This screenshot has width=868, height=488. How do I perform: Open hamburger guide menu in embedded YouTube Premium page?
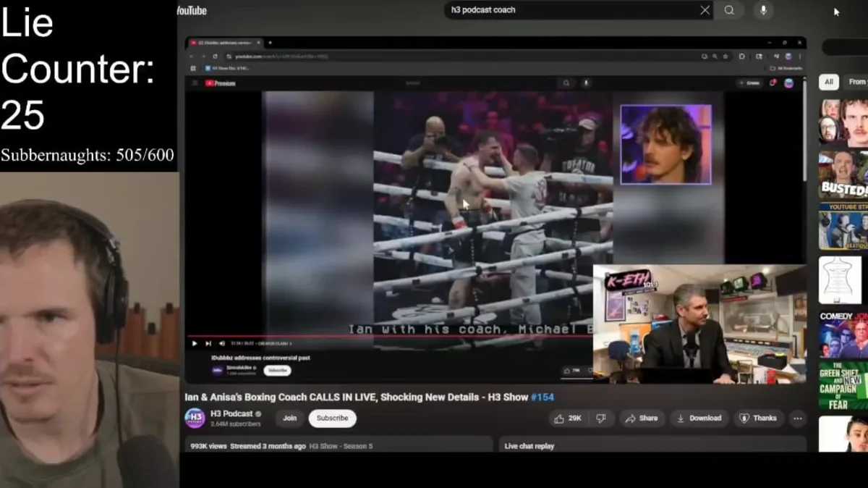tap(195, 83)
